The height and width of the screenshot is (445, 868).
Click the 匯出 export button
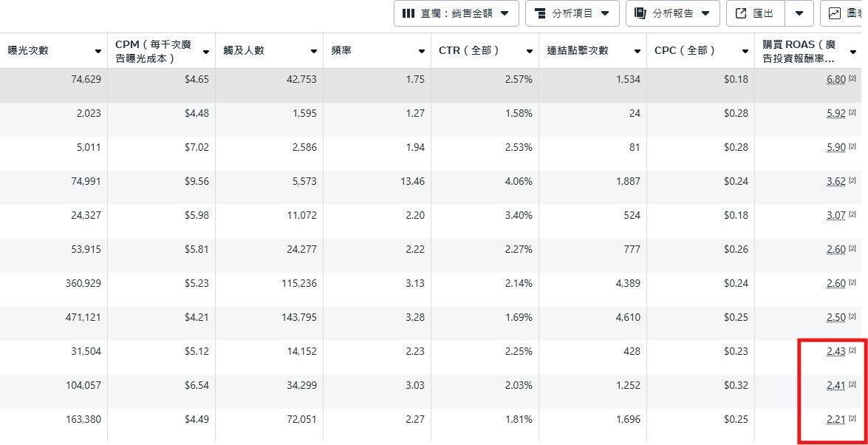pyautogui.click(x=756, y=13)
